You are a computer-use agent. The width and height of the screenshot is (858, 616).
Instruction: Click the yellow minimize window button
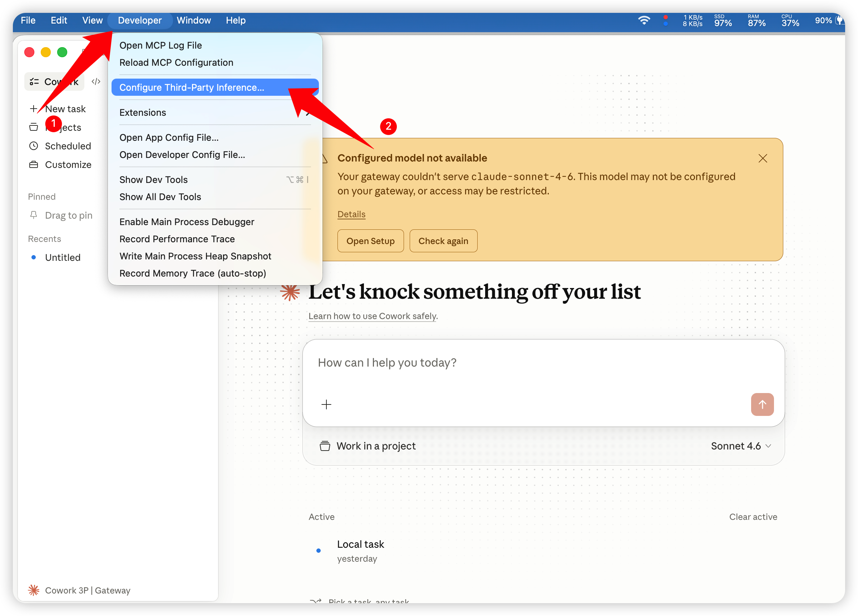click(x=46, y=52)
